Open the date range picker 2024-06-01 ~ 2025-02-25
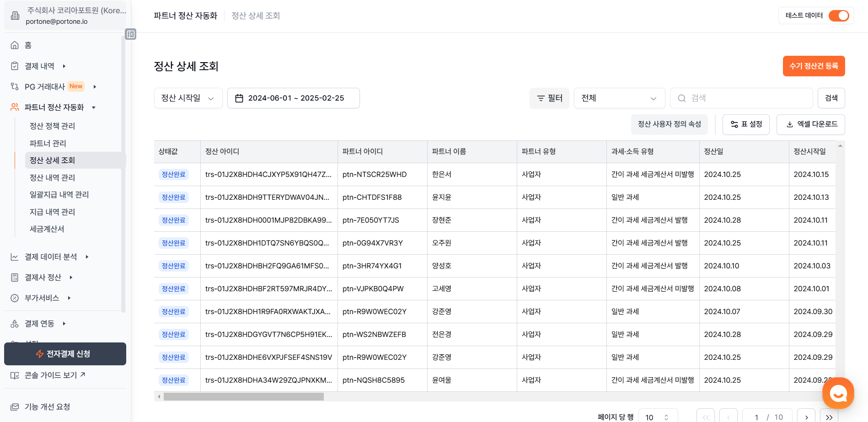This screenshot has width=868, height=422. tap(294, 98)
